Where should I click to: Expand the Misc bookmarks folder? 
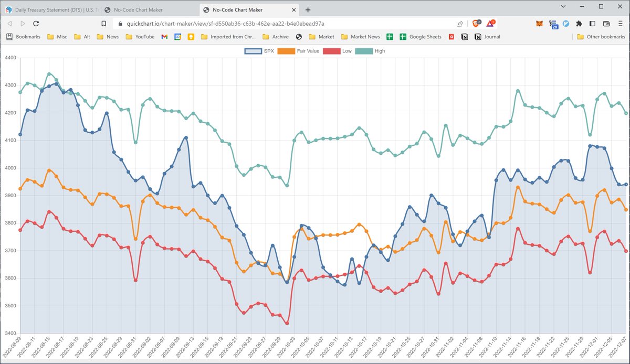[x=57, y=37]
